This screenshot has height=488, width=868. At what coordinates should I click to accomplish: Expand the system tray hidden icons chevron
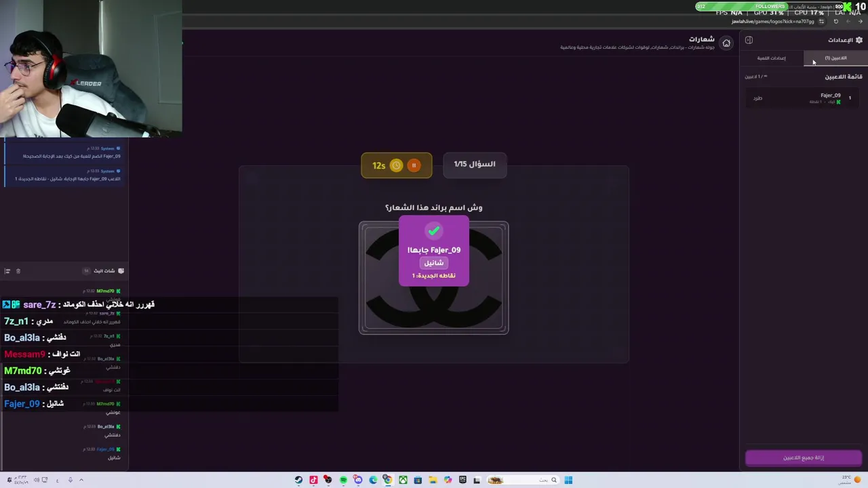81,480
